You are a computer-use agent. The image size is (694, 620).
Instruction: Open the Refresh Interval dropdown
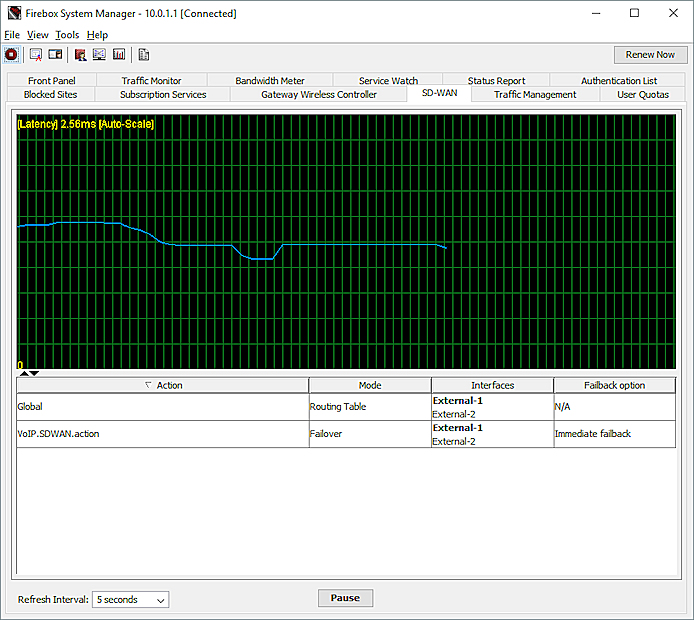click(x=130, y=600)
